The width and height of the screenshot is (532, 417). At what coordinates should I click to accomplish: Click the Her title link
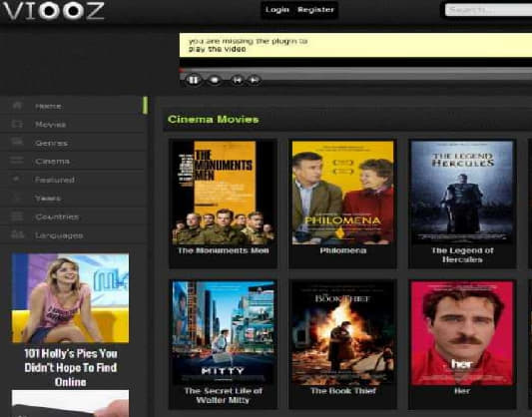pyautogui.click(x=462, y=391)
